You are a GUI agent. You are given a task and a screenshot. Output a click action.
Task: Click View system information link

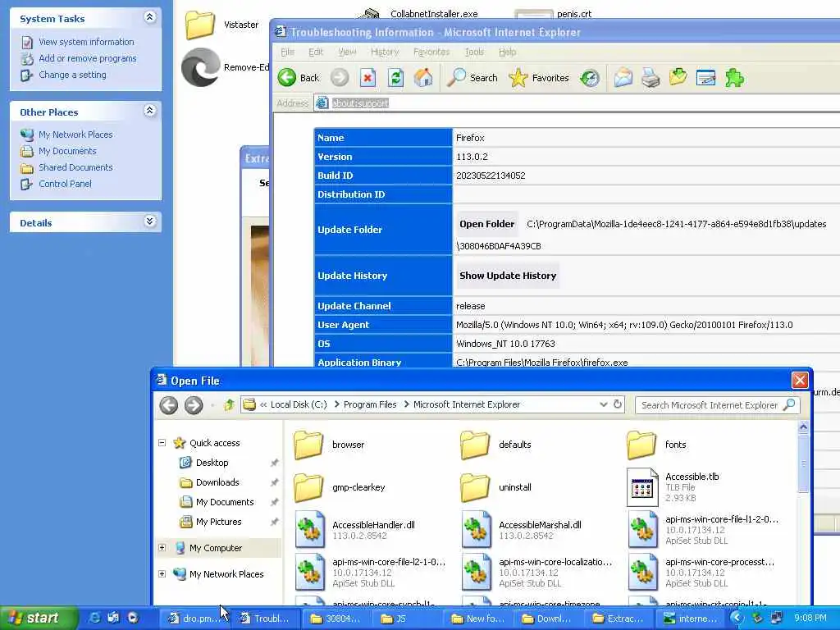(86, 42)
